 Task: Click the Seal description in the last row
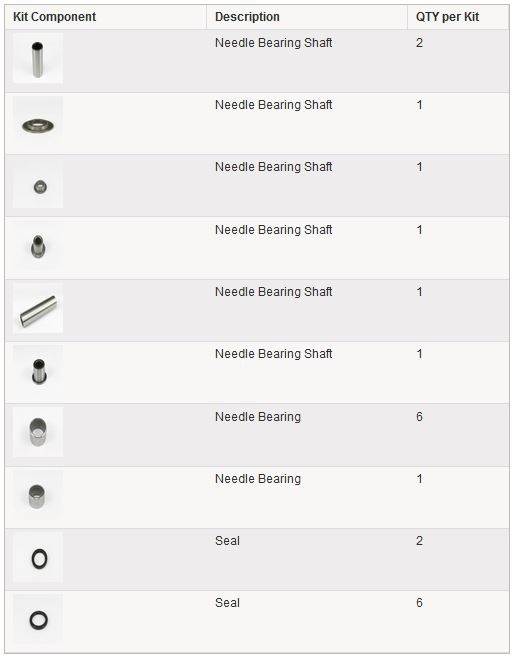pos(227,603)
